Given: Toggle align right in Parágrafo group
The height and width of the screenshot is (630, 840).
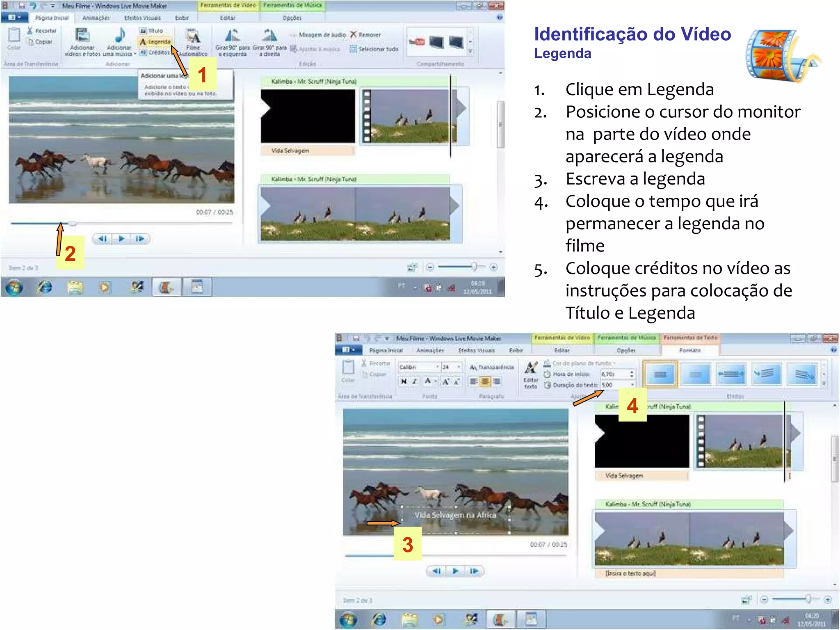Looking at the screenshot, I should point(496,381).
